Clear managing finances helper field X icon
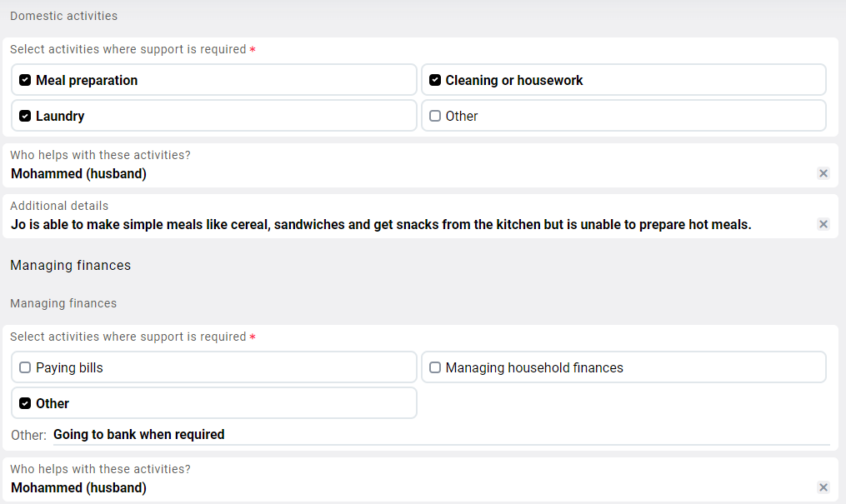 click(x=823, y=487)
